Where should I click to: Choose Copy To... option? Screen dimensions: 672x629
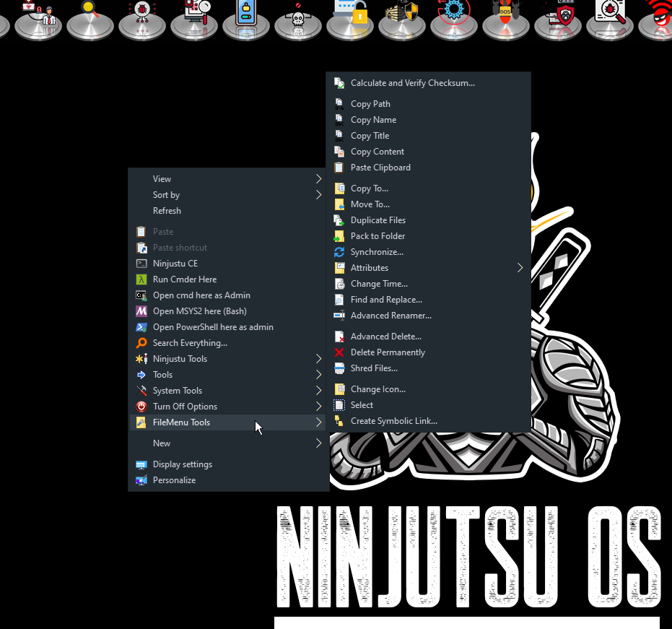428,188
